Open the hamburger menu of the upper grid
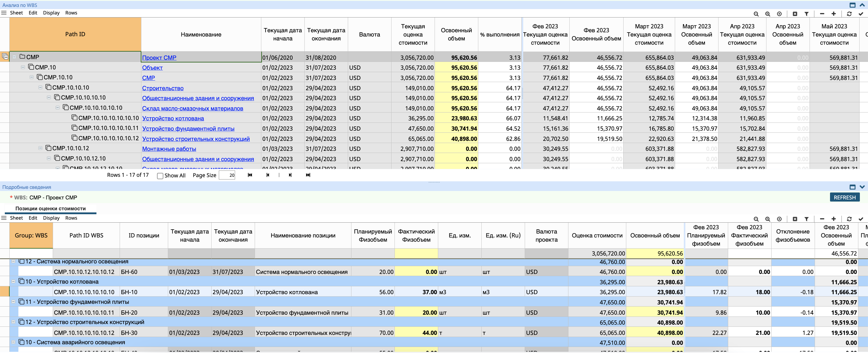Viewport: 868px width, 353px height. 4,13
